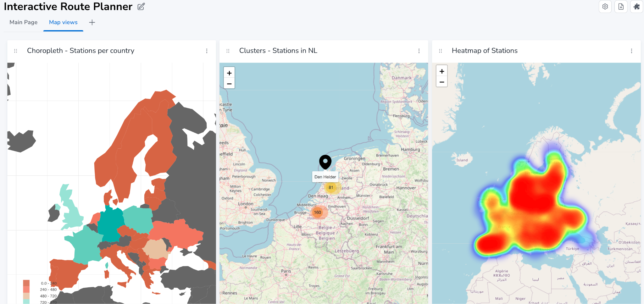Screen dimensions: 644x304
Task: Click the Den Helder popup label
Action: point(325,177)
